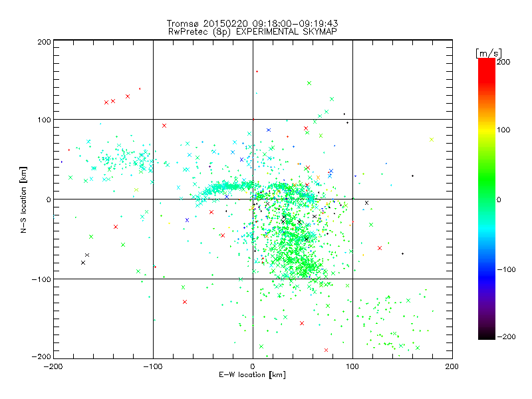Click the y-axis tick label '100' on left

click(x=44, y=120)
